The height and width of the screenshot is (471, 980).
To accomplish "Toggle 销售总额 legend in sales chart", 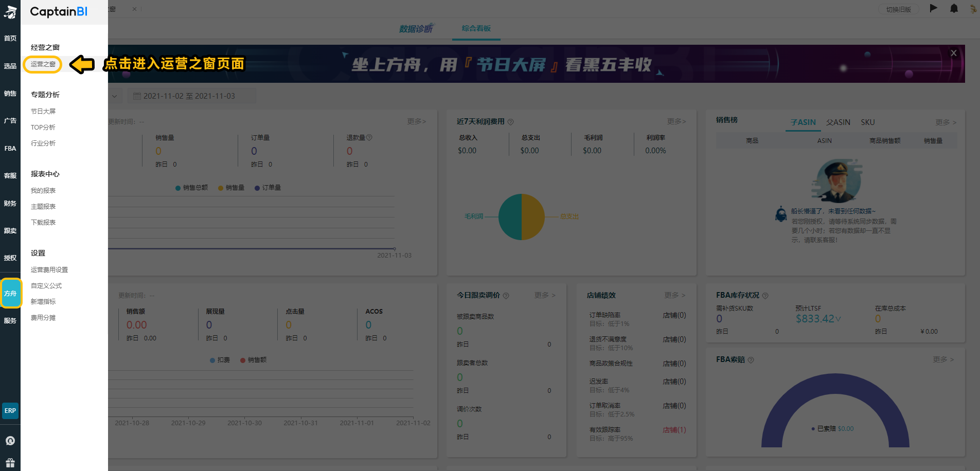I will coord(191,188).
